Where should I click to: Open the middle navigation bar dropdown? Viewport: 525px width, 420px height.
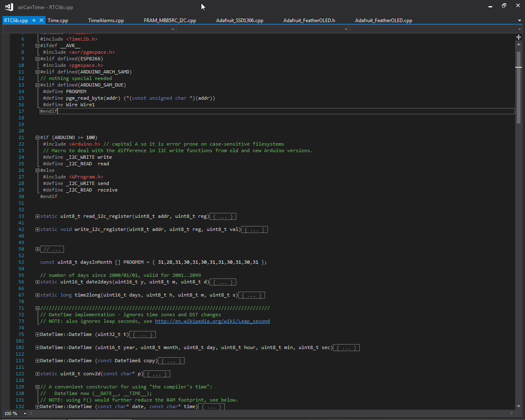[346, 29]
